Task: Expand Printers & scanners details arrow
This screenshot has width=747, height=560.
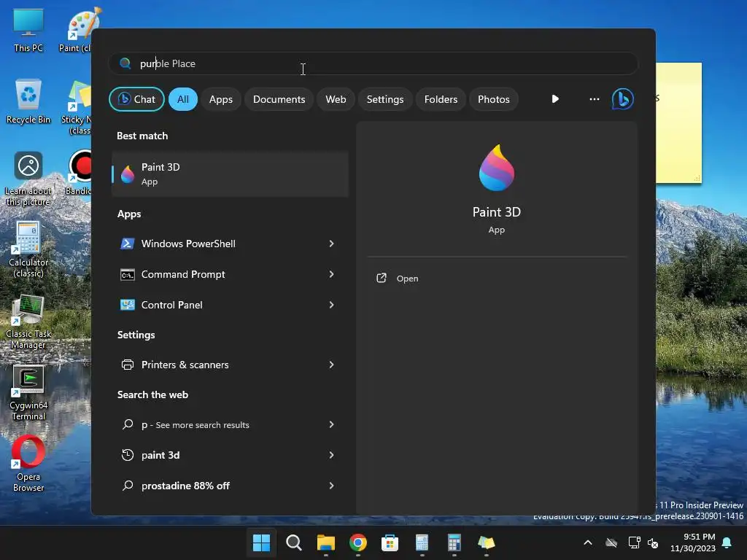Action: (332, 365)
